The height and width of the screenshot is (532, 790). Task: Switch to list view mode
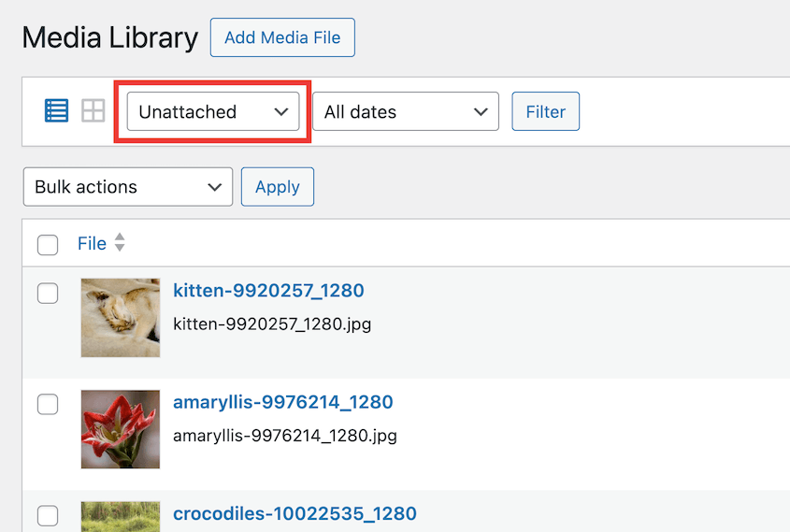pos(57,111)
